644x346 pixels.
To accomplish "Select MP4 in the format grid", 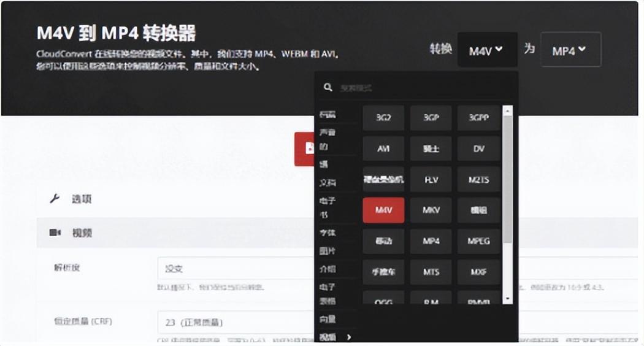I will pyautogui.click(x=431, y=241).
